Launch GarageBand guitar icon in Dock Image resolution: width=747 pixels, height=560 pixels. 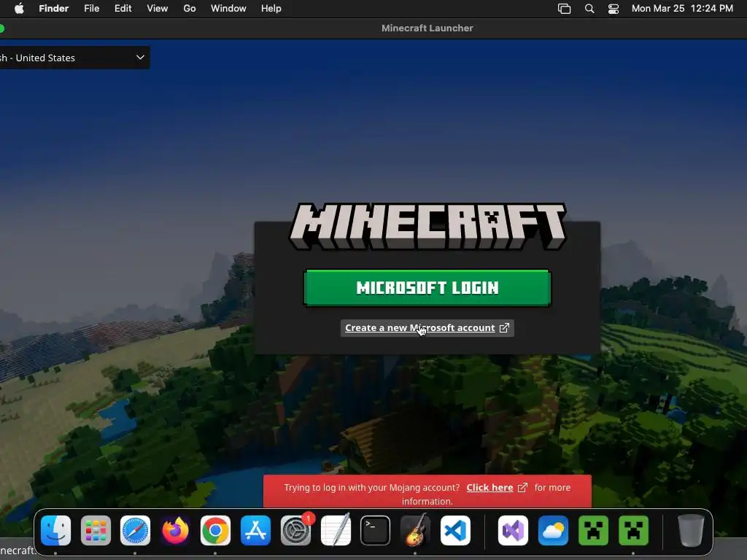(415, 530)
